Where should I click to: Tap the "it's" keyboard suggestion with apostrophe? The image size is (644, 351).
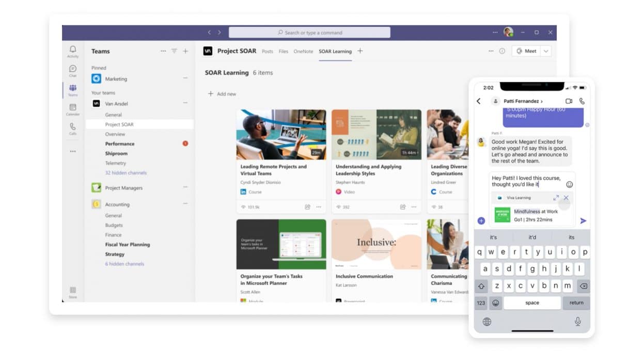click(x=493, y=237)
